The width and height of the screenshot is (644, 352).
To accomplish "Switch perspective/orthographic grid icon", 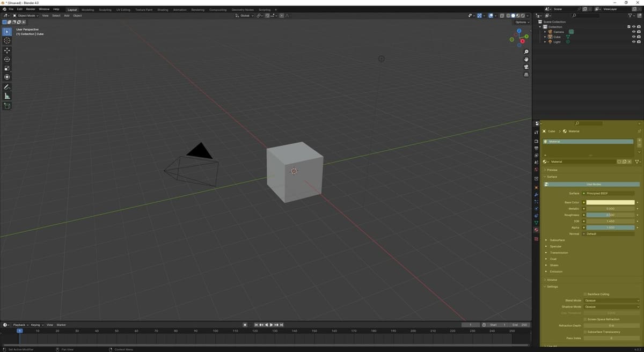I will tap(526, 75).
